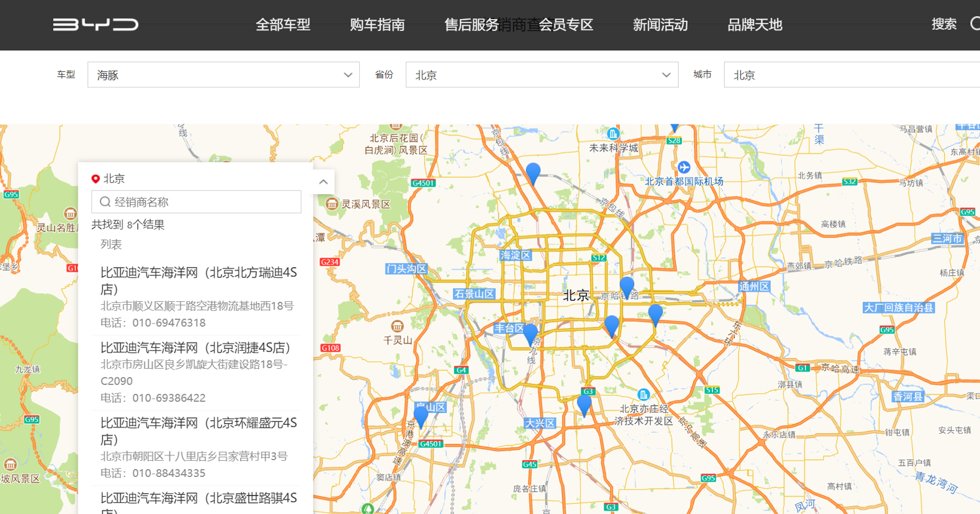Open the 售后服务 menu
The image size is (980, 514).
(x=471, y=25)
